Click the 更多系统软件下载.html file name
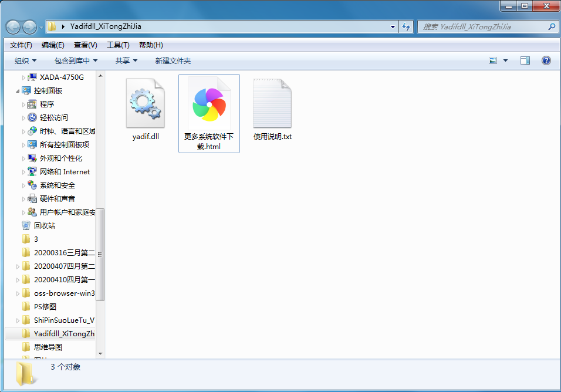 209,141
